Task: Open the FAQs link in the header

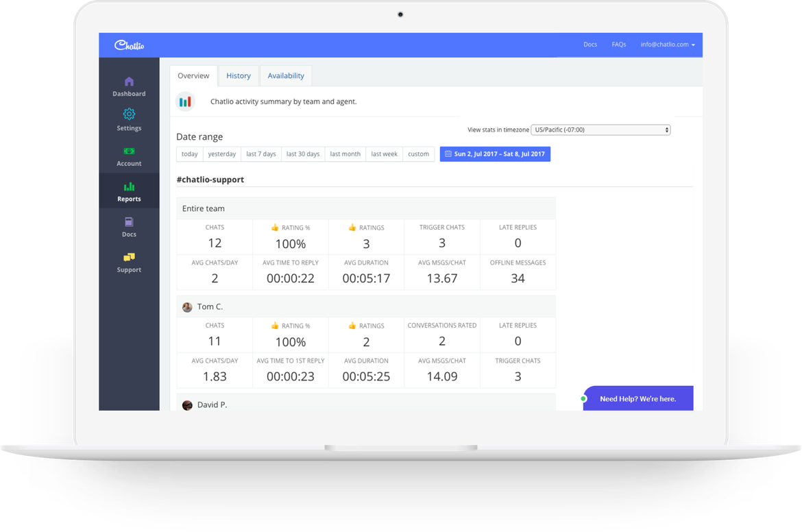Action: click(619, 44)
